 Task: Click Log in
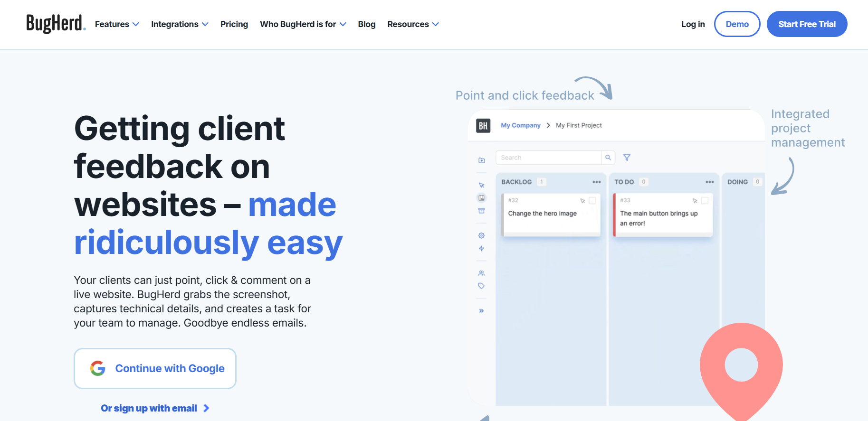(x=693, y=24)
